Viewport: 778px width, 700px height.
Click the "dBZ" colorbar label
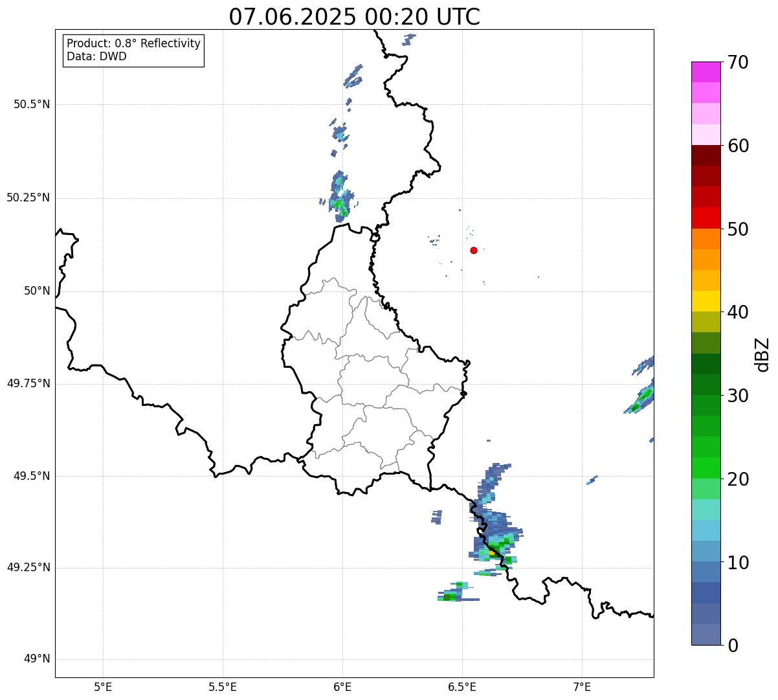click(762, 354)
